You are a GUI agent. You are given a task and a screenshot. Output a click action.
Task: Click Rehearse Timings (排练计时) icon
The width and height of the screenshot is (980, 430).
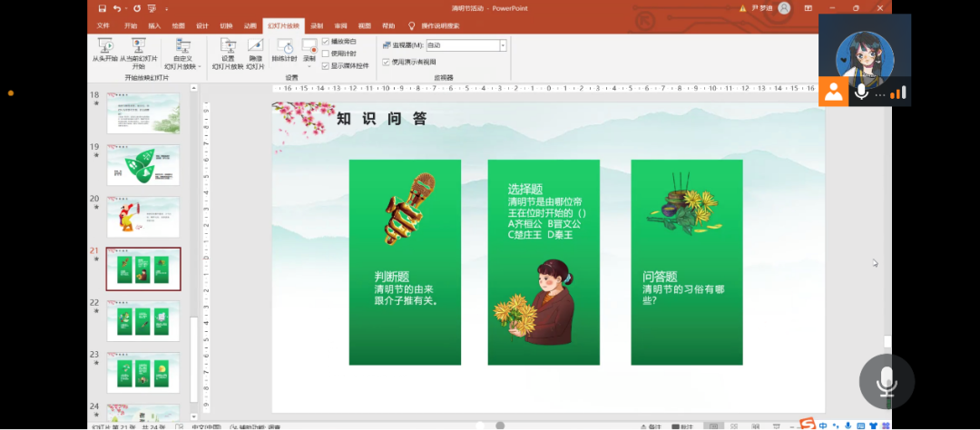tap(284, 47)
